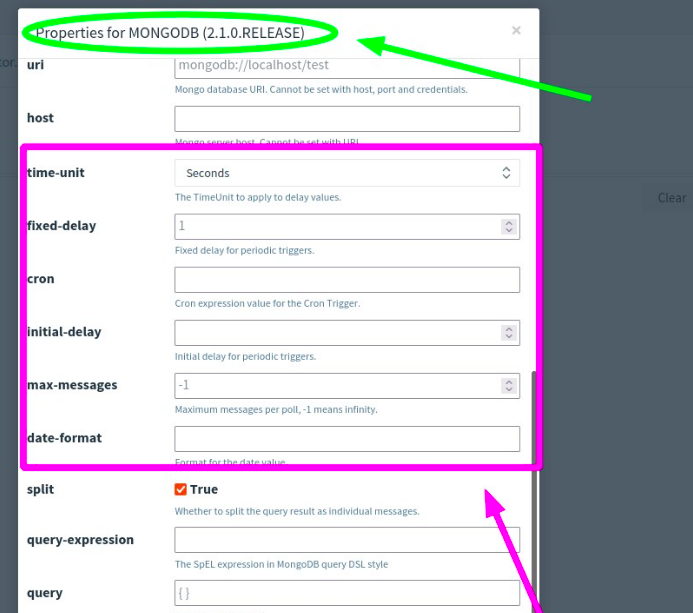Click the 'The SpEL expression in MongoDB query DSL style' text
The height and width of the screenshot is (613, 693).
click(x=281, y=564)
